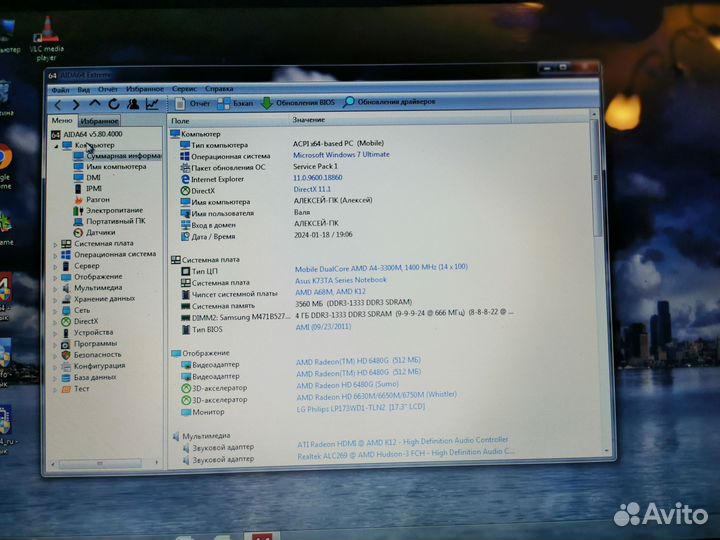Click the details pane vertical scrollbar
720x540 pixels.
[x=596, y=280]
